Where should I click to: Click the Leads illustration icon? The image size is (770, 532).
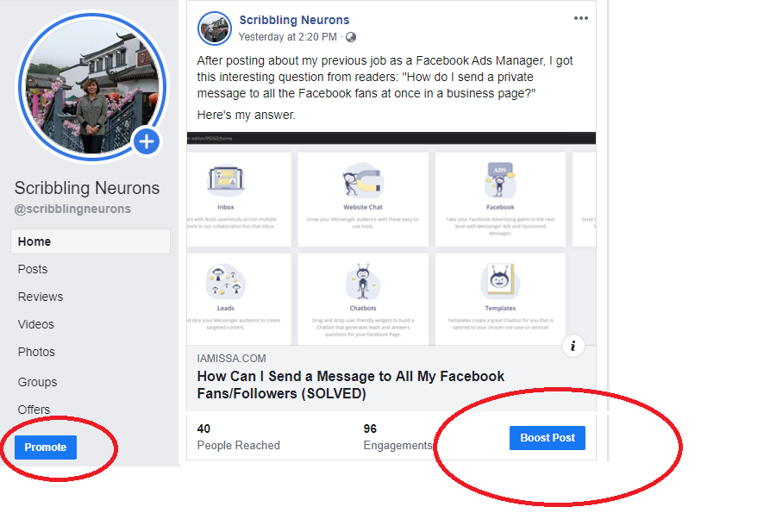coord(226,281)
